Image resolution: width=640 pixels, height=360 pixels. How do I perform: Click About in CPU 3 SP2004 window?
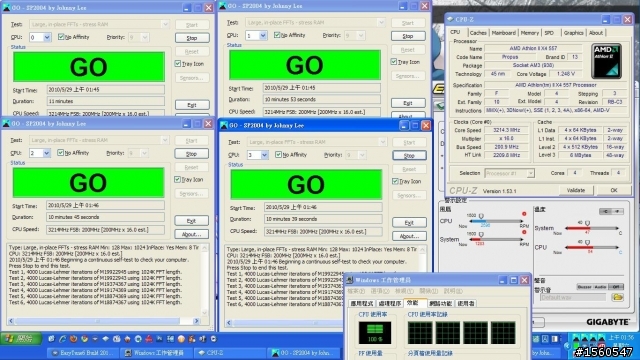point(409,236)
